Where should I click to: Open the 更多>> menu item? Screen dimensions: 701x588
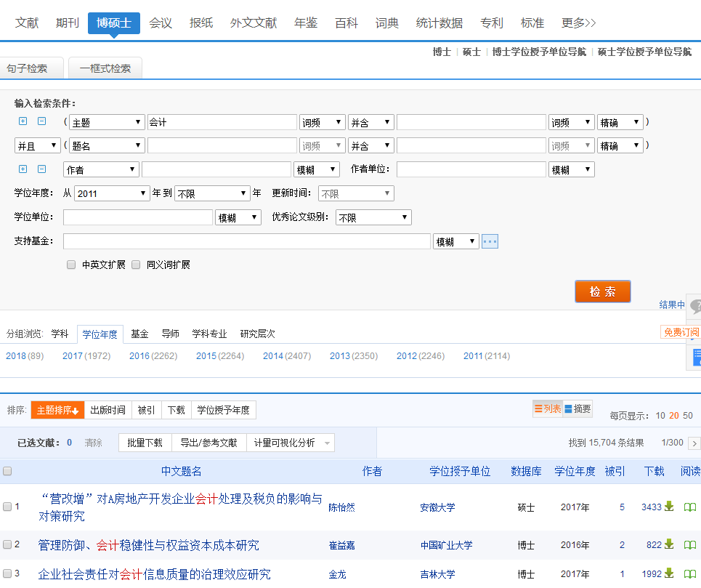coord(578,23)
